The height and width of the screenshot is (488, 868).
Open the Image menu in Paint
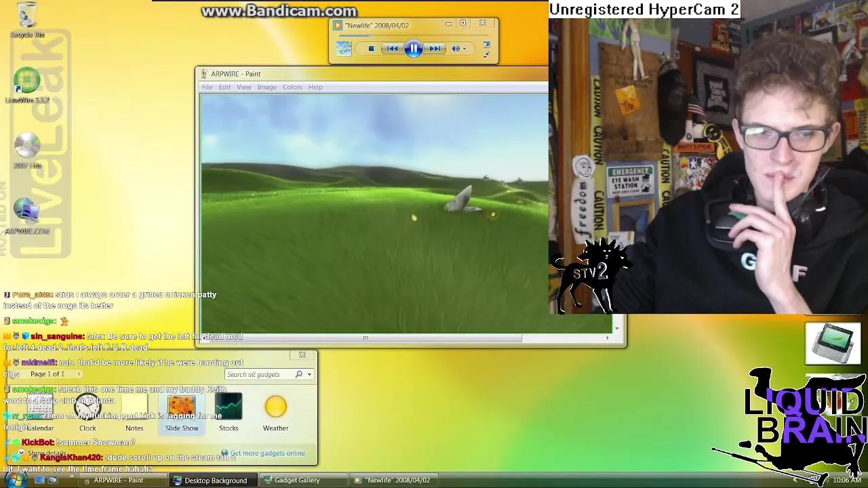click(x=267, y=87)
